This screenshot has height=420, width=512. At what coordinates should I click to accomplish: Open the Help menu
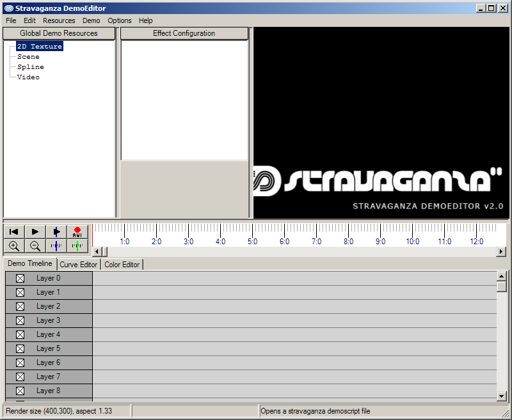(x=146, y=20)
